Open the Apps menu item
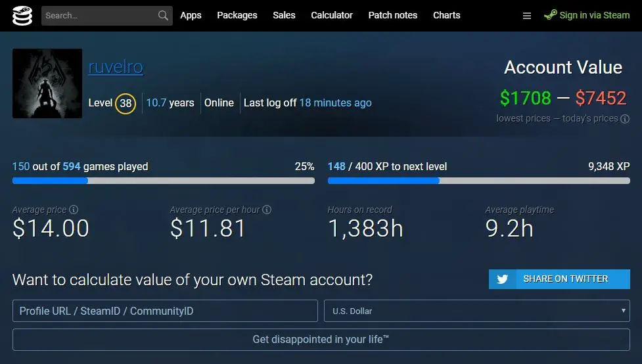The height and width of the screenshot is (364, 642). point(191,15)
